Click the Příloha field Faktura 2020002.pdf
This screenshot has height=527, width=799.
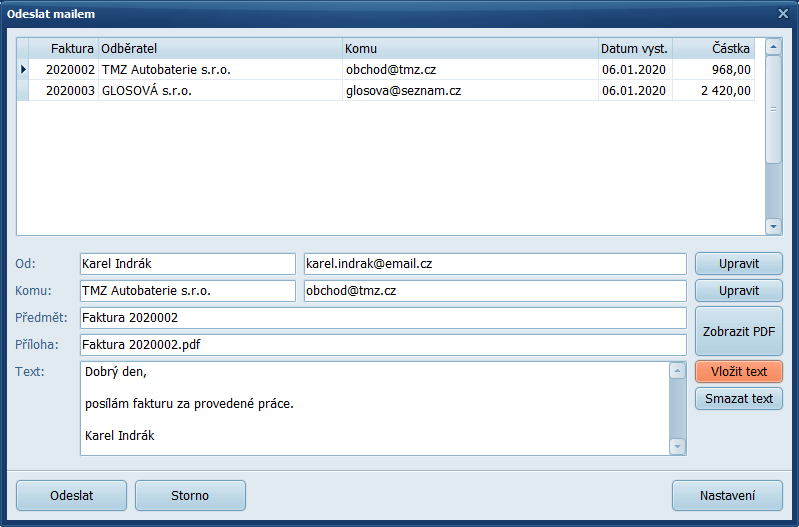point(383,345)
